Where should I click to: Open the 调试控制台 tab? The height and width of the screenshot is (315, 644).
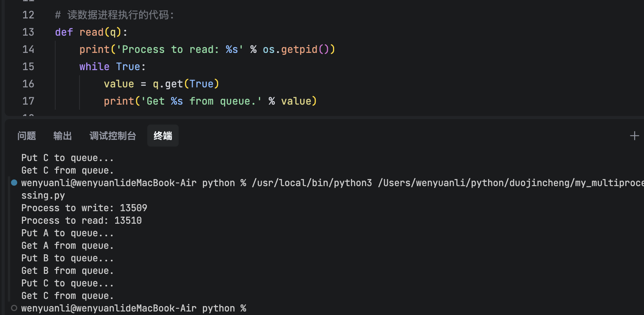pyautogui.click(x=113, y=136)
